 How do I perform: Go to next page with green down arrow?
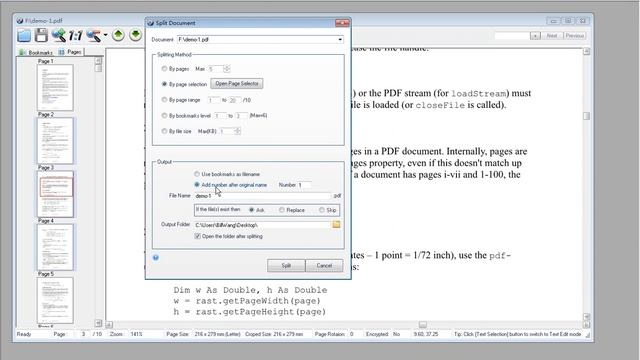coord(136,35)
